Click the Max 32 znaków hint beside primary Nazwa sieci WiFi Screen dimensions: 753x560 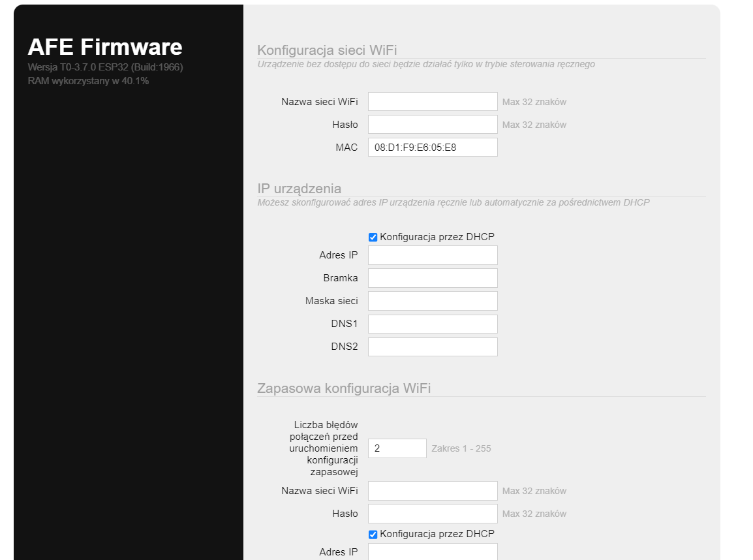point(534,102)
